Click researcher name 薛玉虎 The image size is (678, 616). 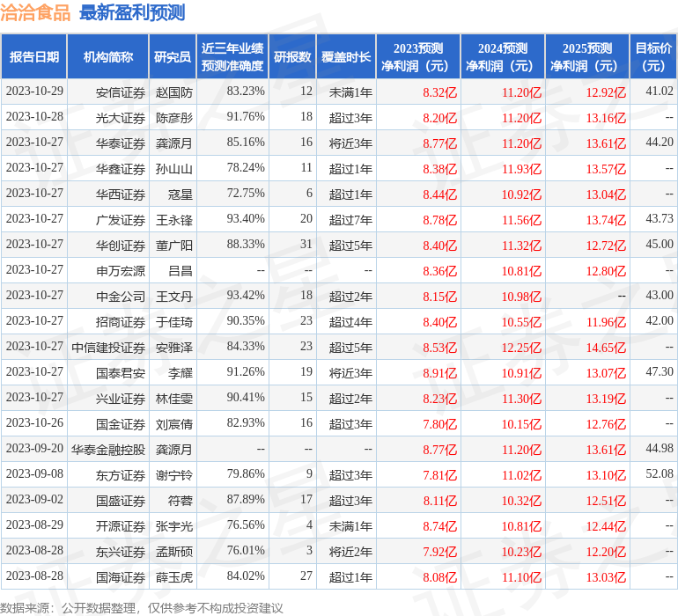coord(173,577)
